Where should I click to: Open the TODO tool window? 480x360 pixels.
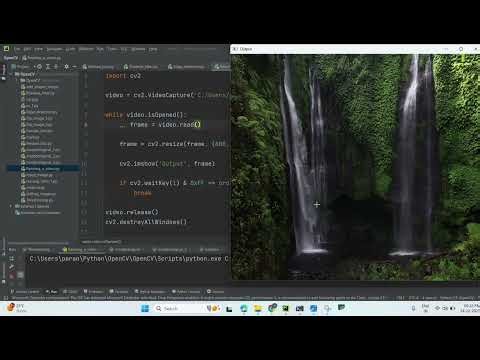(70, 292)
